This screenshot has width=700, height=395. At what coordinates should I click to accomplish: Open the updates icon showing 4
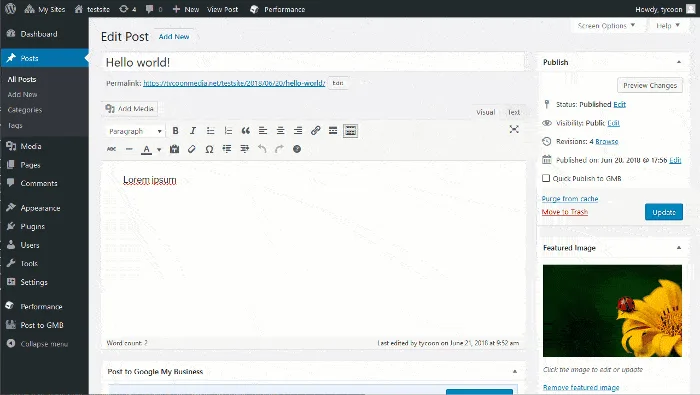click(128, 9)
